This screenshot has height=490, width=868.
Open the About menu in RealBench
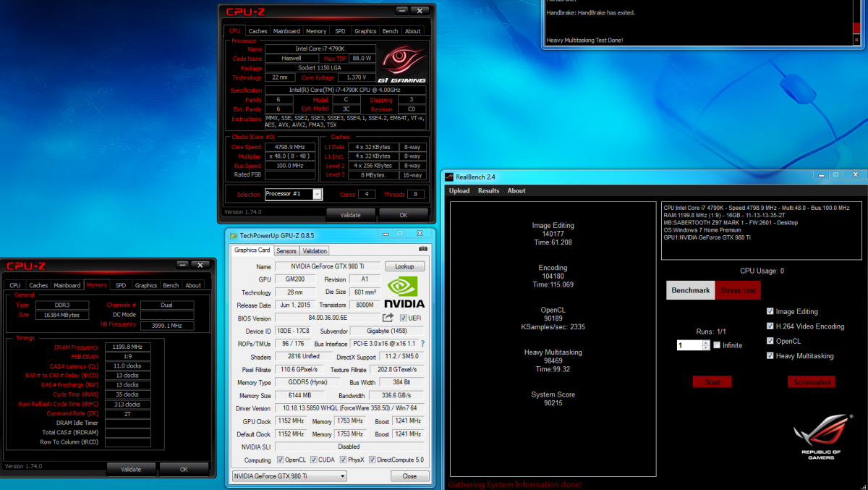(516, 191)
